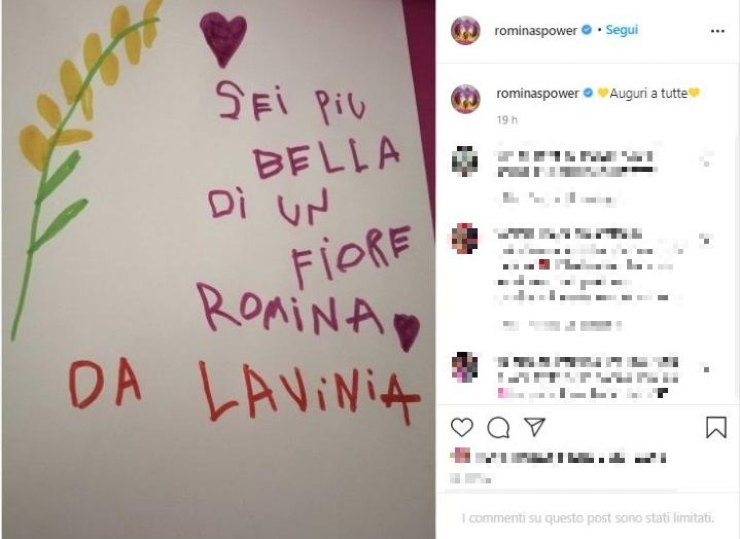
Task: Click the 19 h post timestamp
Action: 507,120
